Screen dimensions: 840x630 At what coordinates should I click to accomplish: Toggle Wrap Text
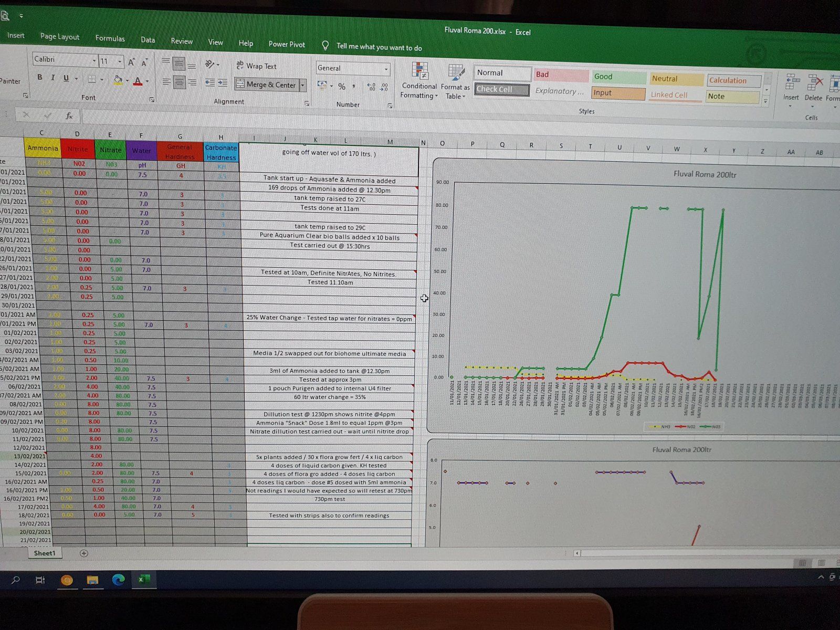256,66
